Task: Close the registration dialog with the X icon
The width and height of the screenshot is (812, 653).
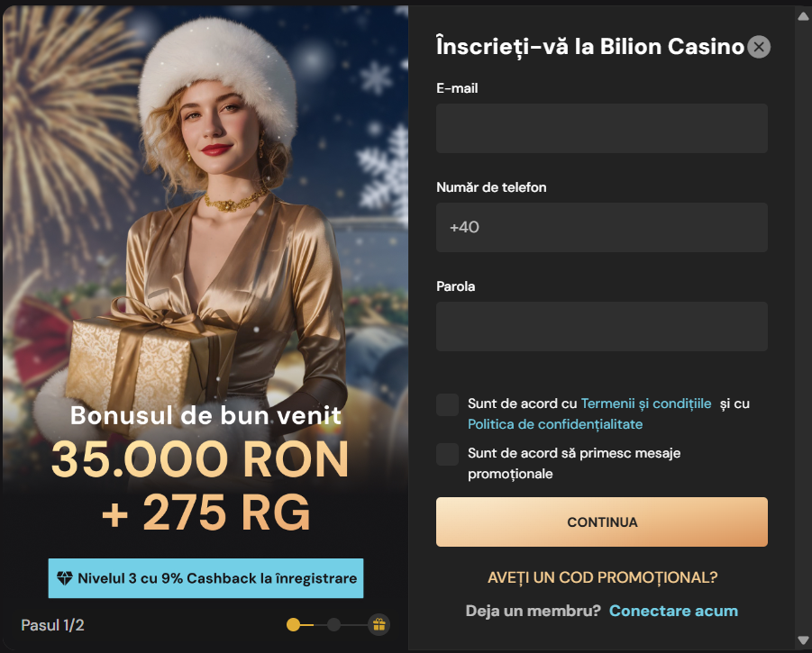Action: pos(758,46)
